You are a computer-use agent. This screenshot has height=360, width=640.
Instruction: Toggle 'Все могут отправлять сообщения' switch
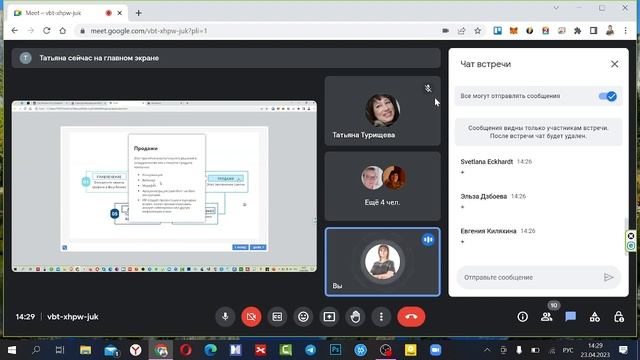pos(607,96)
